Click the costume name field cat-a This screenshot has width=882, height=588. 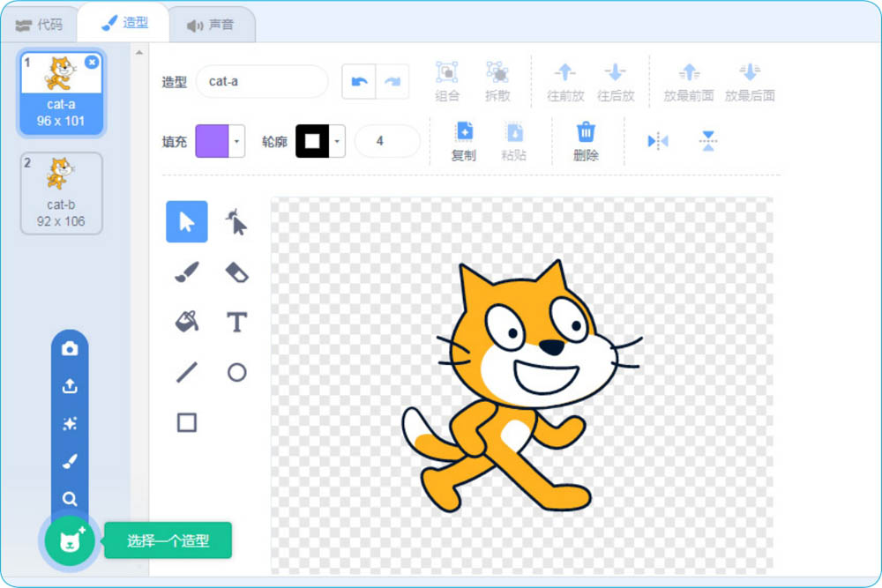tap(262, 81)
